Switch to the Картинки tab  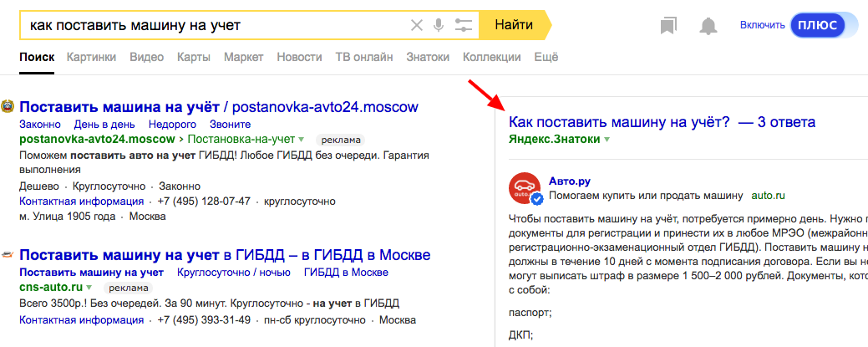coord(91,57)
